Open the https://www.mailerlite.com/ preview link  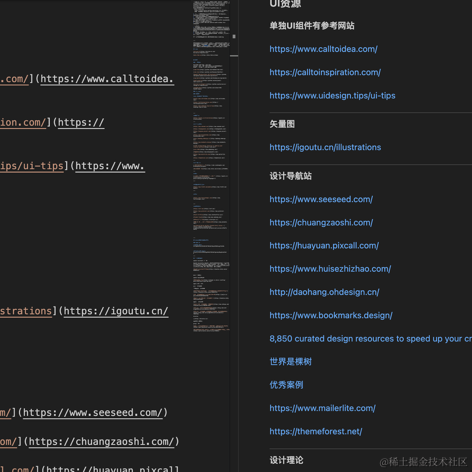[322, 408]
